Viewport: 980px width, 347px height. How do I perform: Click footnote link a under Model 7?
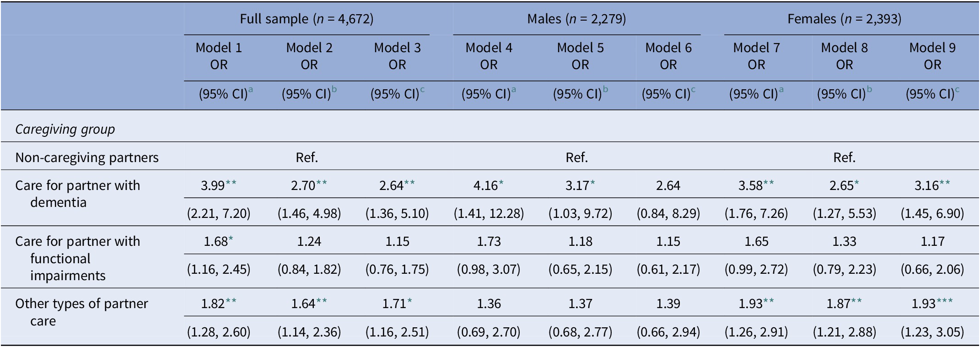(x=781, y=90)
